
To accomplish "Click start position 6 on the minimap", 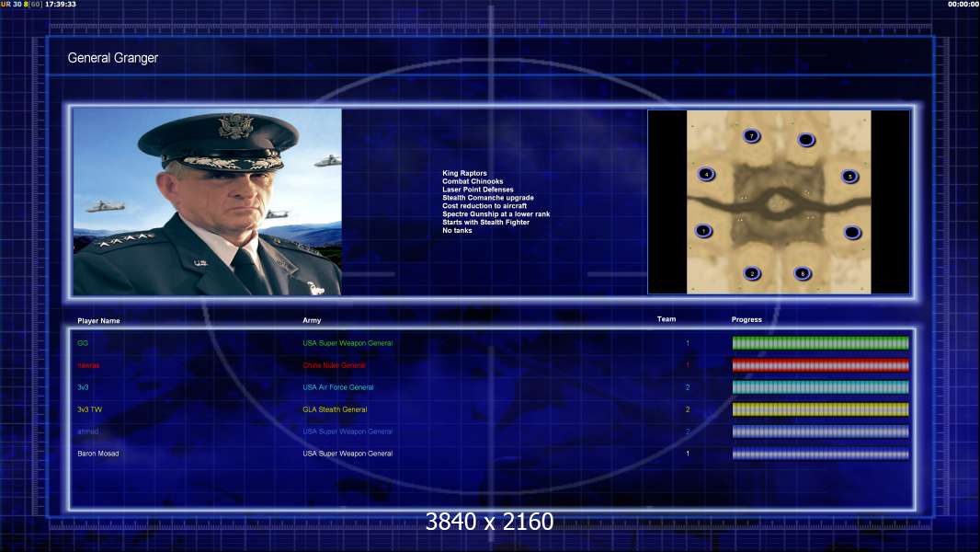I will pyautogui.click(x=803, y=273).
